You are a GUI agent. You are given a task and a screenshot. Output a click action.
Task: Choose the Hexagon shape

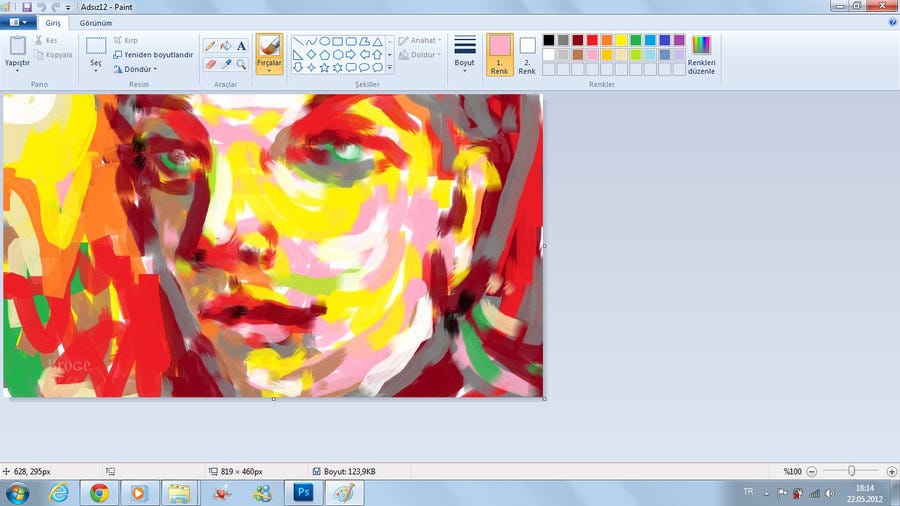pos(338,55)
